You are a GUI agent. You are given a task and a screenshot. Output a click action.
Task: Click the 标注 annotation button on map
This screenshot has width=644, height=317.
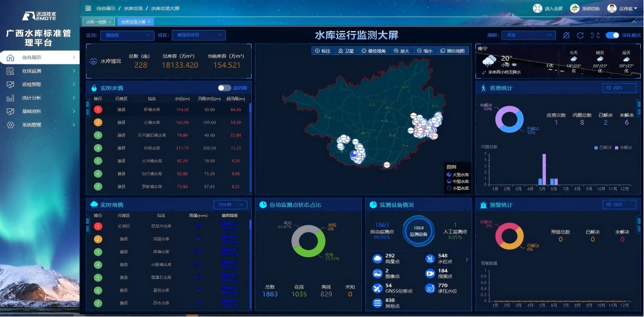pyautogui.click(x=323, y=51)
